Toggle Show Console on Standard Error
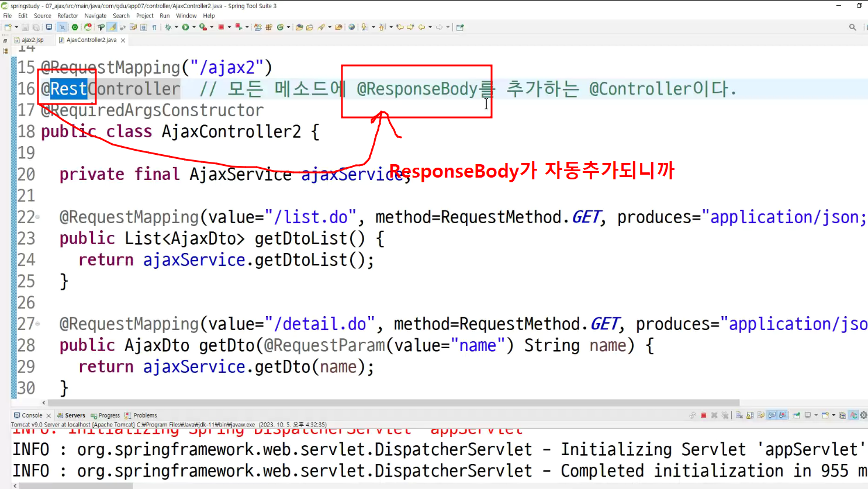 (x=783, y=415)
